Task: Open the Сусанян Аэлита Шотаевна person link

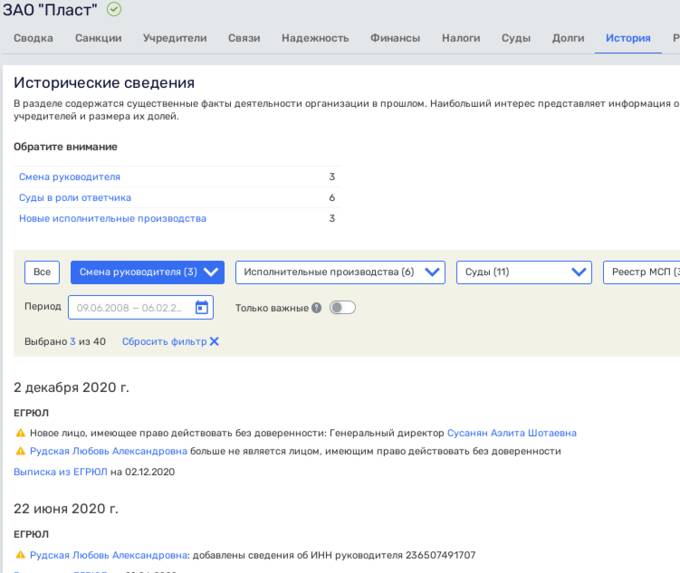Action: coord(512,433)
